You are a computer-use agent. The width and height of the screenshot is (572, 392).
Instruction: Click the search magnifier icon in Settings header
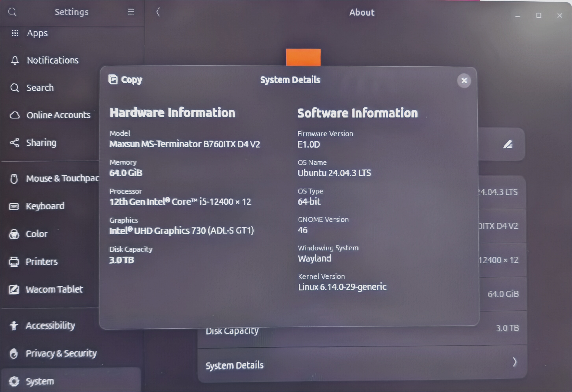(12, 12)
